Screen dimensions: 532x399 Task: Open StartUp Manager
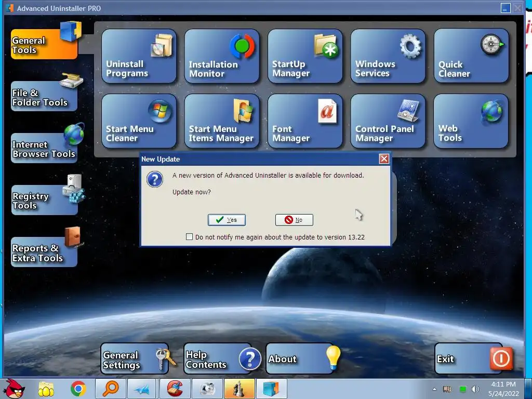(x=305, y=56)
